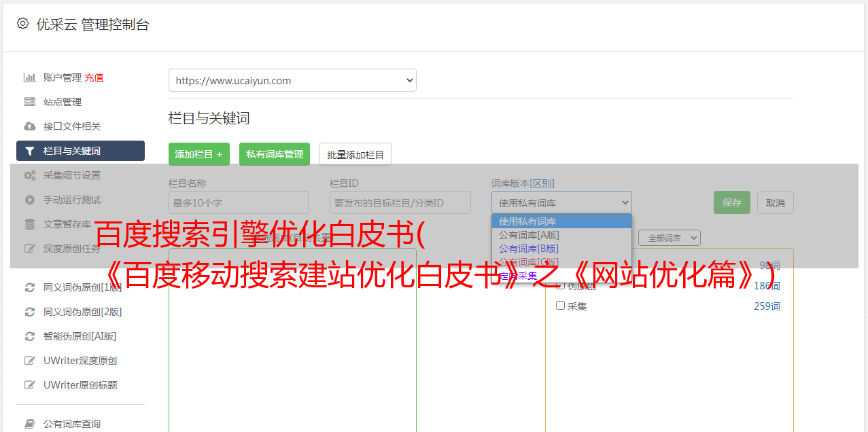Click the red 充值 link
The image size is (868, 432).
tap(94, 77)
